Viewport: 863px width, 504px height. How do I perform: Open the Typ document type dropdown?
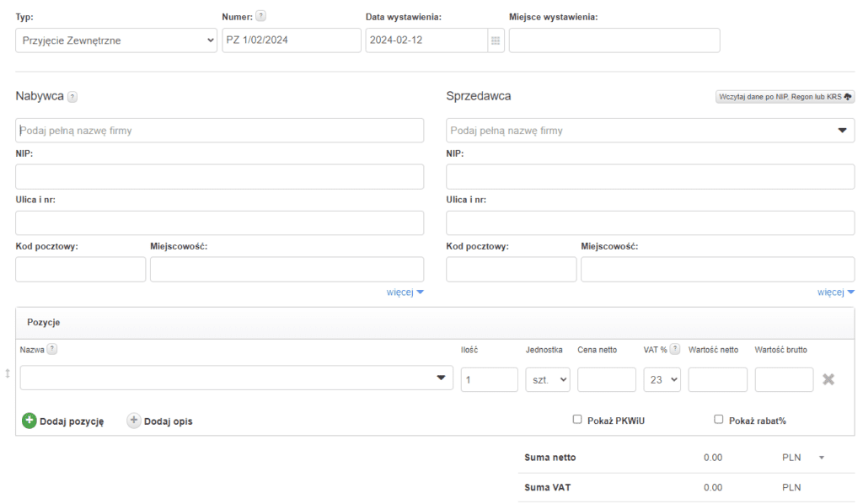point(116,40)
